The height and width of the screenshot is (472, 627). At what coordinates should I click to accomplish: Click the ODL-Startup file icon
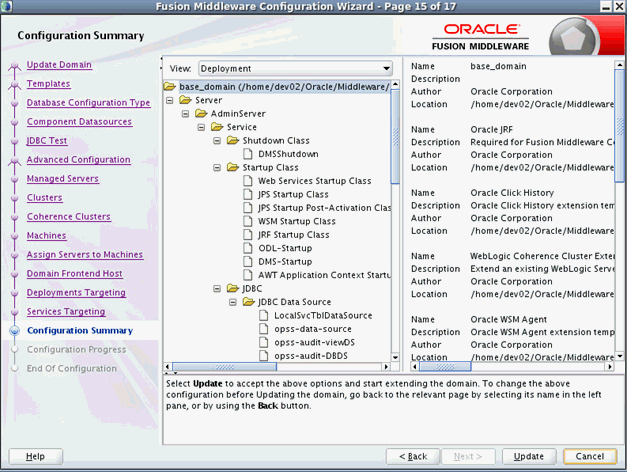pyautogui.click(x=248, y=248)
